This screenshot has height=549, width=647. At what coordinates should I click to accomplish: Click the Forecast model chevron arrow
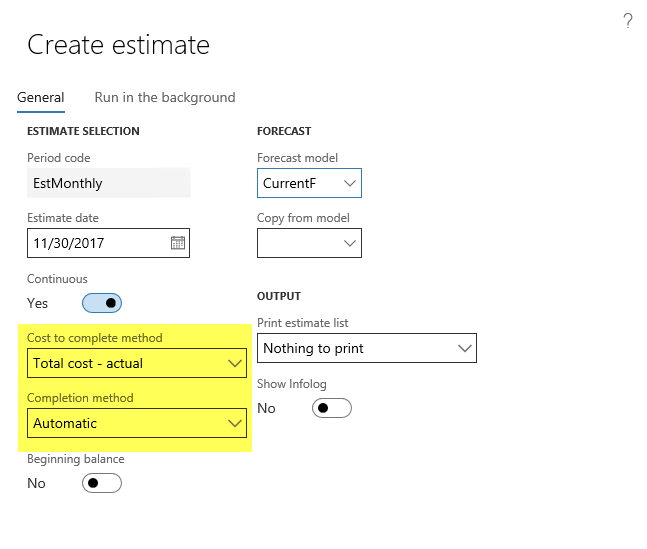[x=349, y=183]
